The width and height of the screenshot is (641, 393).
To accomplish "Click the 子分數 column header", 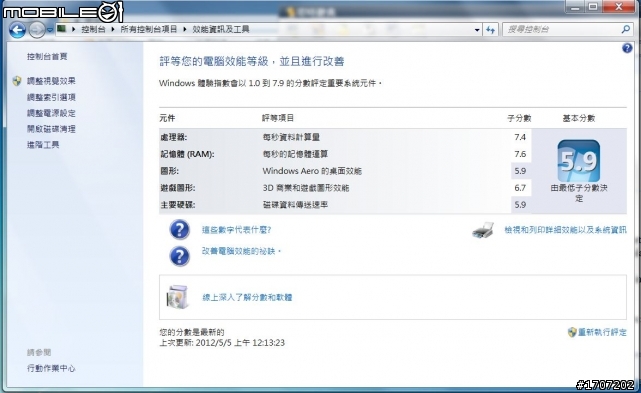I will 519,118.
